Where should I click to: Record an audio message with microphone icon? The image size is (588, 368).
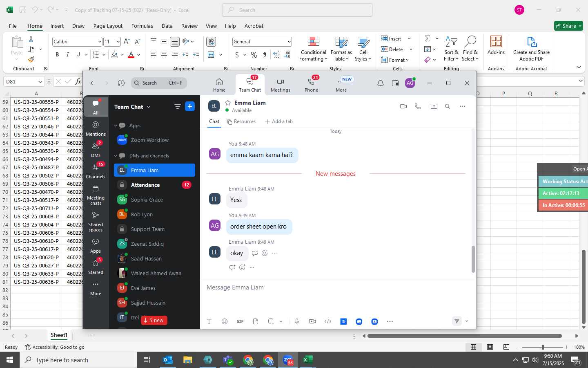point(297,321)
